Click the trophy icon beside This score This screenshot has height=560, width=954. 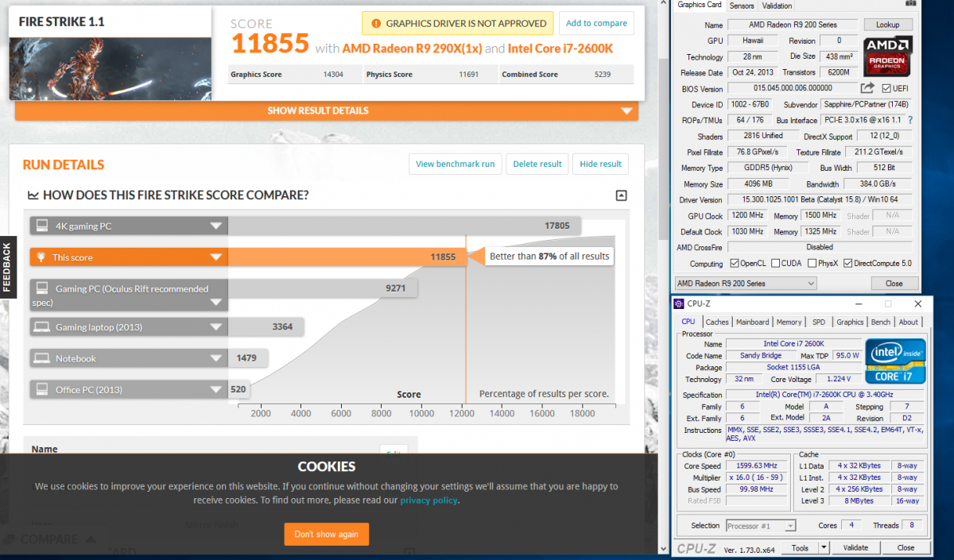tap(41, 257)
